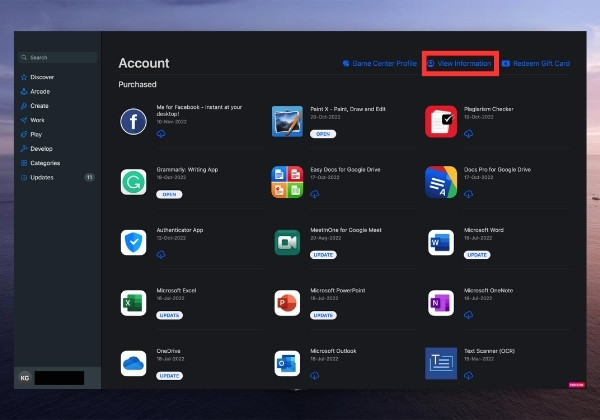Open the Grammarly app icon
This screenshot has height=420, width=600.
click(x=133, y=182)
